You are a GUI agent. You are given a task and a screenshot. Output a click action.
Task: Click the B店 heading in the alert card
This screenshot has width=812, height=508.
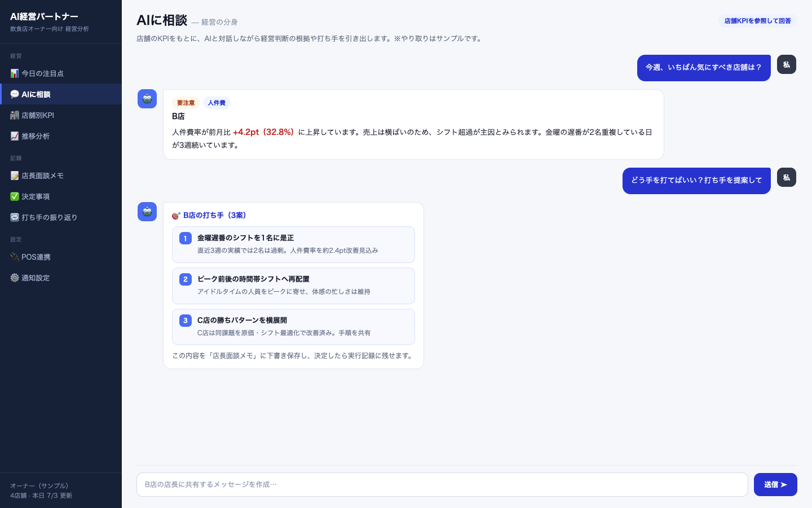(x=178, y=116)
